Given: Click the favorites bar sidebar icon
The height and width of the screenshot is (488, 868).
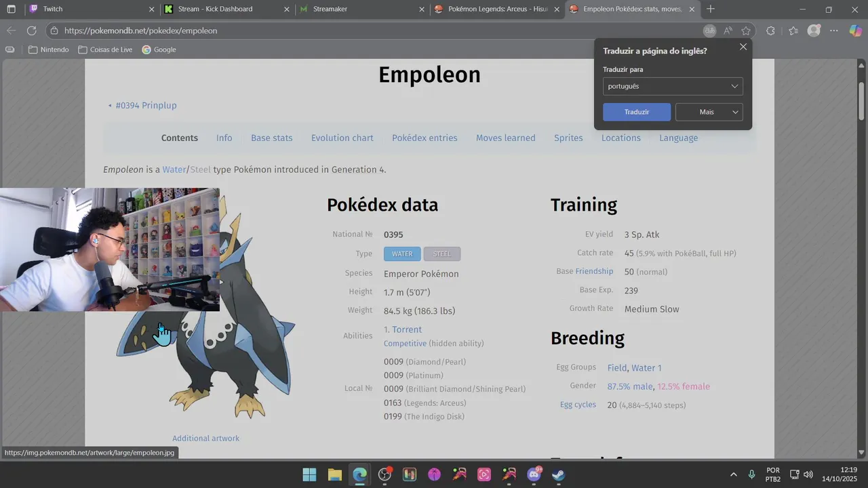Looking at the screenshot, I should 9,49.
